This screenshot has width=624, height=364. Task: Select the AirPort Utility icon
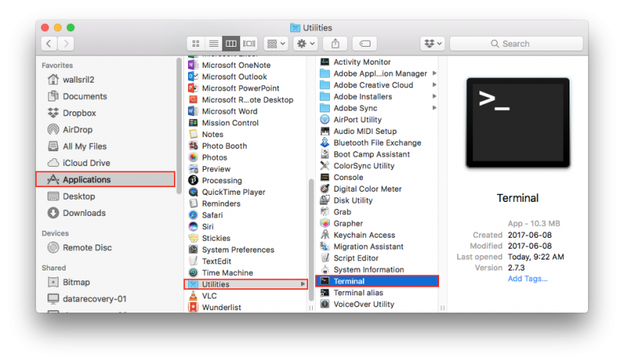coord(324,119)
